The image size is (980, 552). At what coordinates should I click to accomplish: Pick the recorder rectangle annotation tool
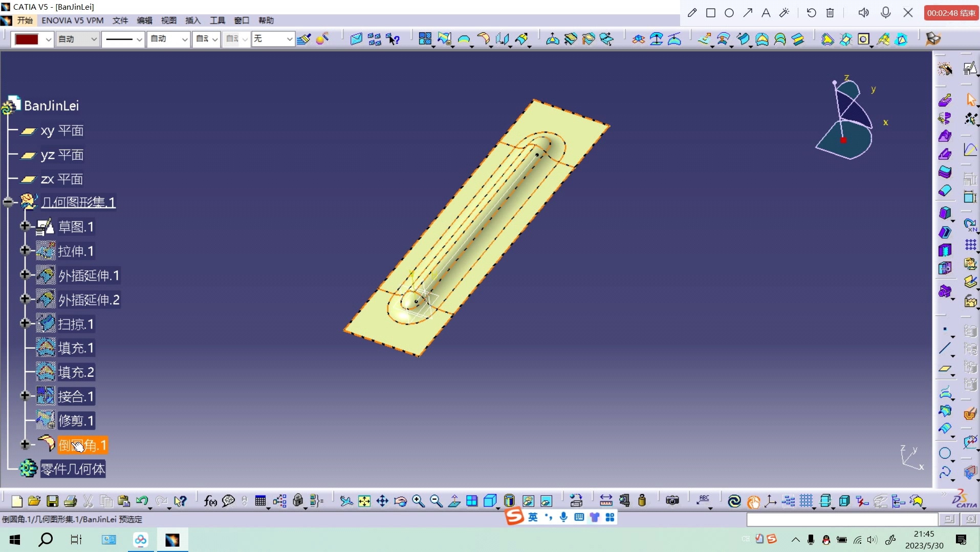(x=711, y=13)
